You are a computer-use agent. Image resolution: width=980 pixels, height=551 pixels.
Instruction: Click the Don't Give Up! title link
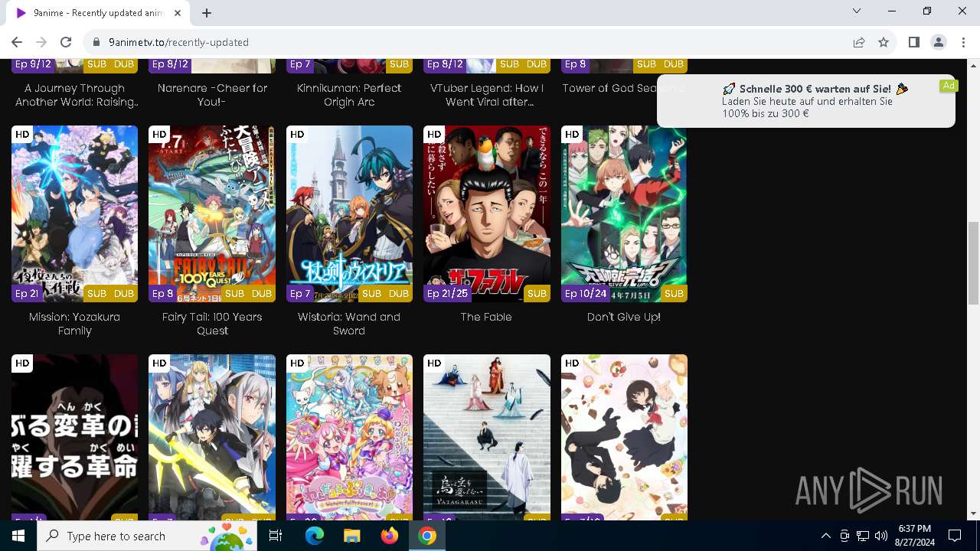click(x=624, y=317)
